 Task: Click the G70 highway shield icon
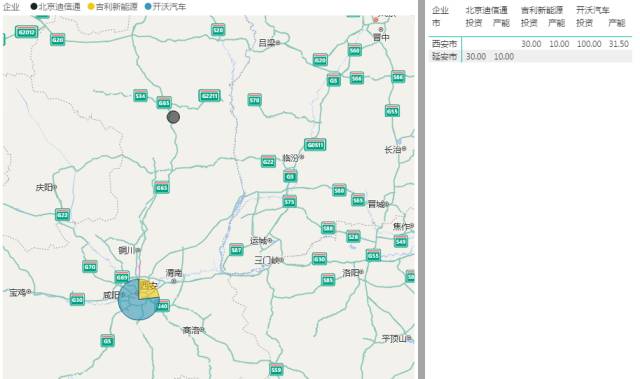click(x=89, y=267)
